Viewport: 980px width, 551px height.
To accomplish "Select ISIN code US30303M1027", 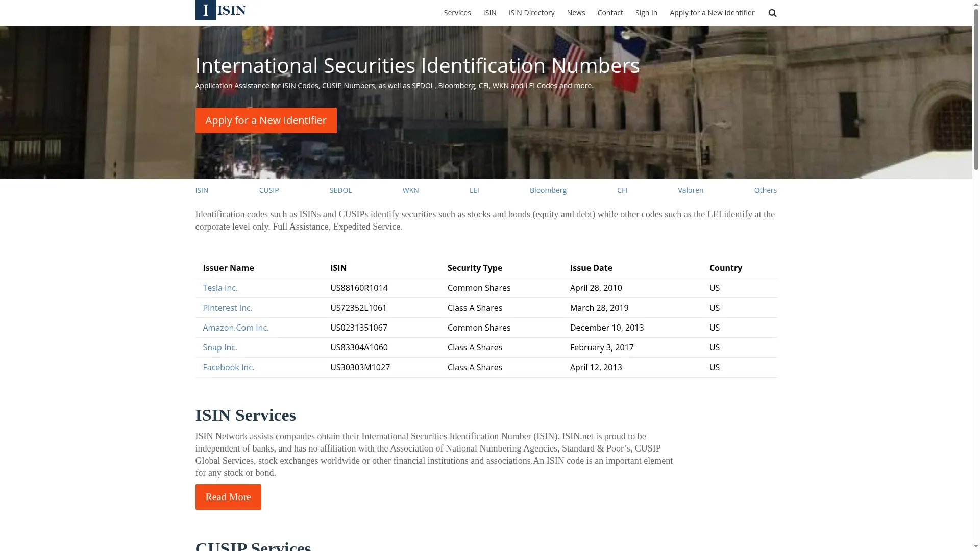I will tap(360, 367).
